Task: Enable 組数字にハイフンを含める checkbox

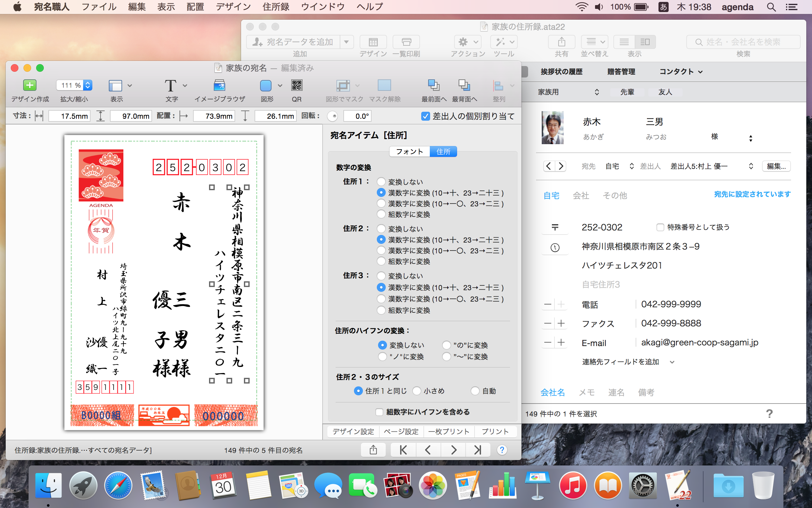Action: pos(379,412)
